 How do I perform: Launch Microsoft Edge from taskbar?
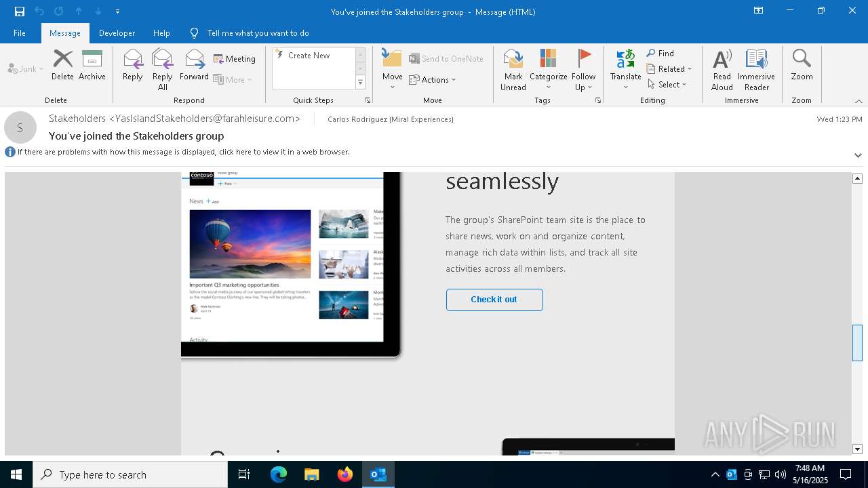click(279, 474)
